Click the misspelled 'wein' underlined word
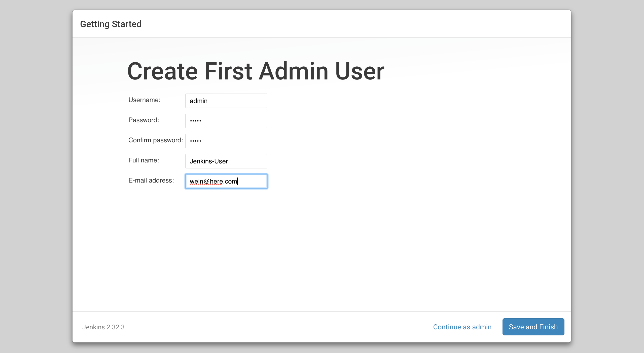644x353 pixels. pyautogui.click(x=196, y=181)
